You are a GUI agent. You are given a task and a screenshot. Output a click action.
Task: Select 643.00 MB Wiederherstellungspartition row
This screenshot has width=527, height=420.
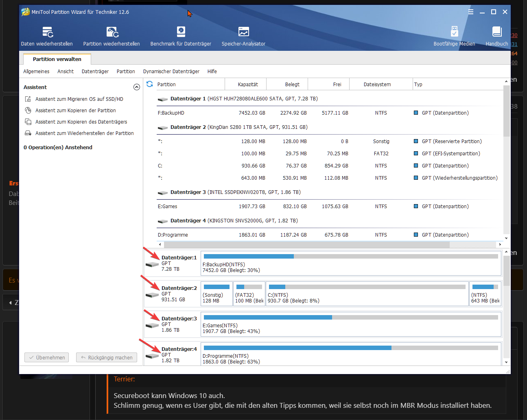(x=330, y=178)
